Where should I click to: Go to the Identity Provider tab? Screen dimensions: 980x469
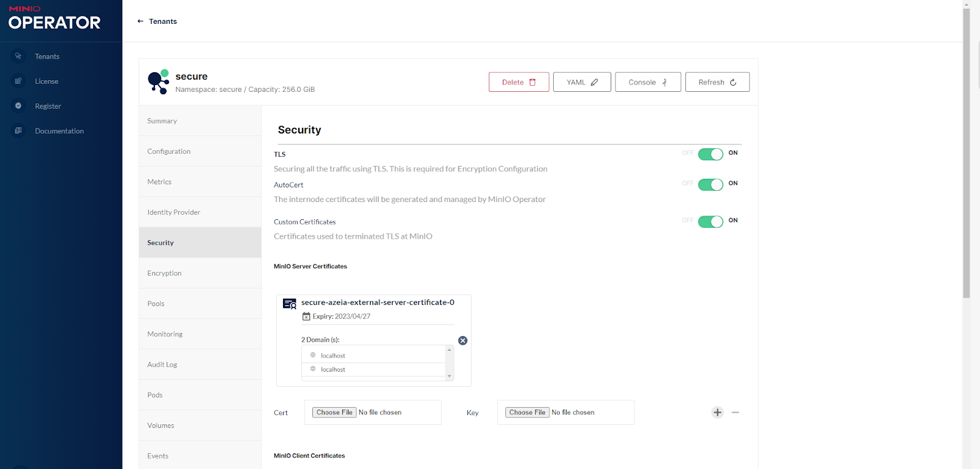pyautogui.click(x=173, y=212)
